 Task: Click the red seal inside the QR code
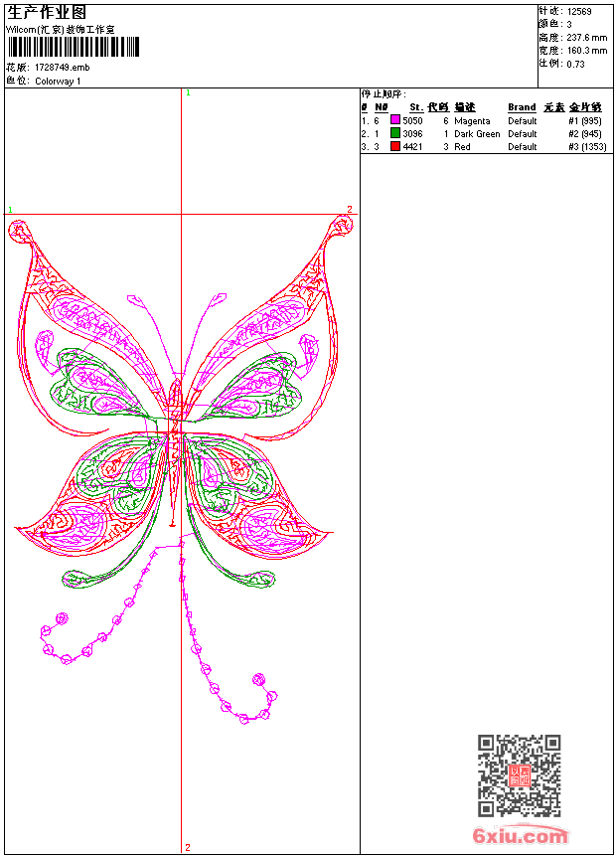coord(519,776)
